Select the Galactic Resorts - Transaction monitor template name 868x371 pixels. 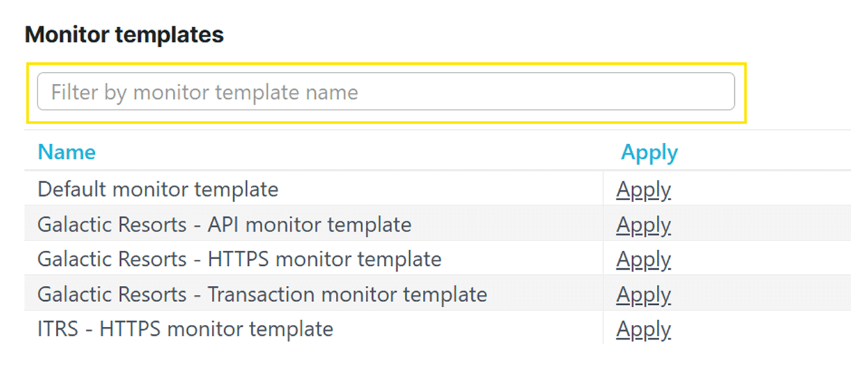[x=262, y=294]
